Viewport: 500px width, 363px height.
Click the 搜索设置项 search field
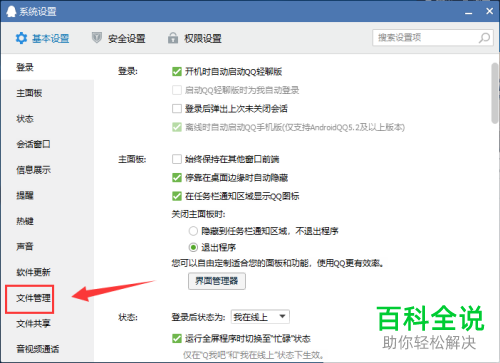[433, 38]
